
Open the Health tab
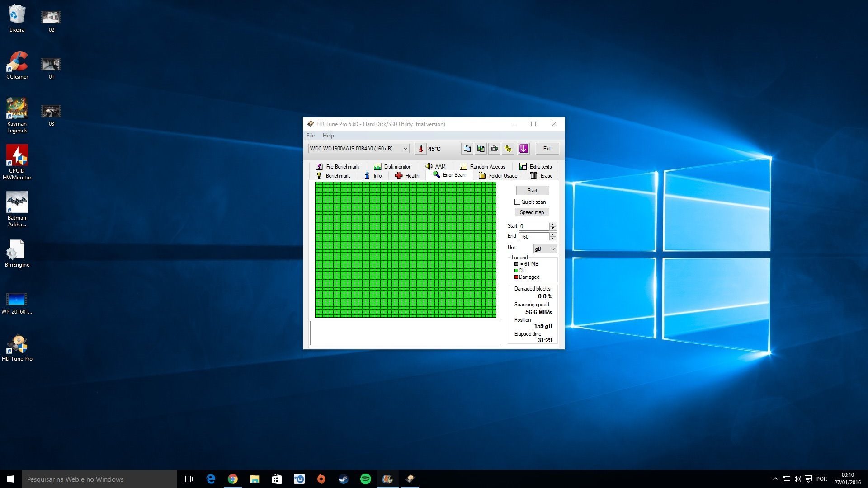pyautogui.click(x=407, y=176)
